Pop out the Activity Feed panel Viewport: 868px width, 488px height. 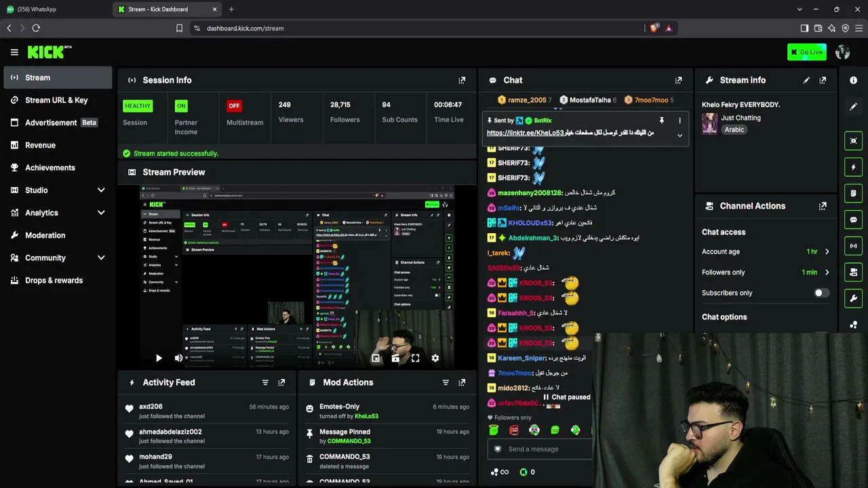point(281,382)
